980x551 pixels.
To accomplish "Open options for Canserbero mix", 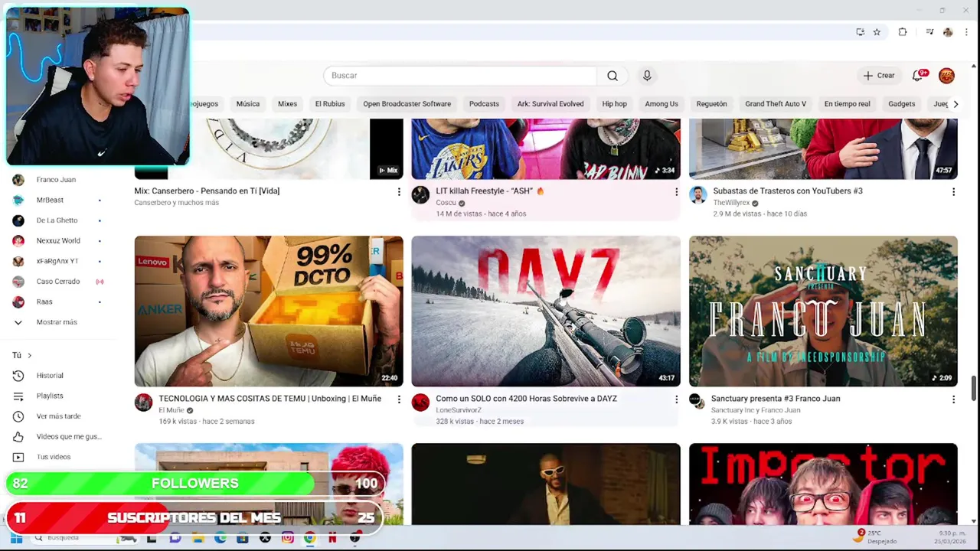I will click(399, 191).
